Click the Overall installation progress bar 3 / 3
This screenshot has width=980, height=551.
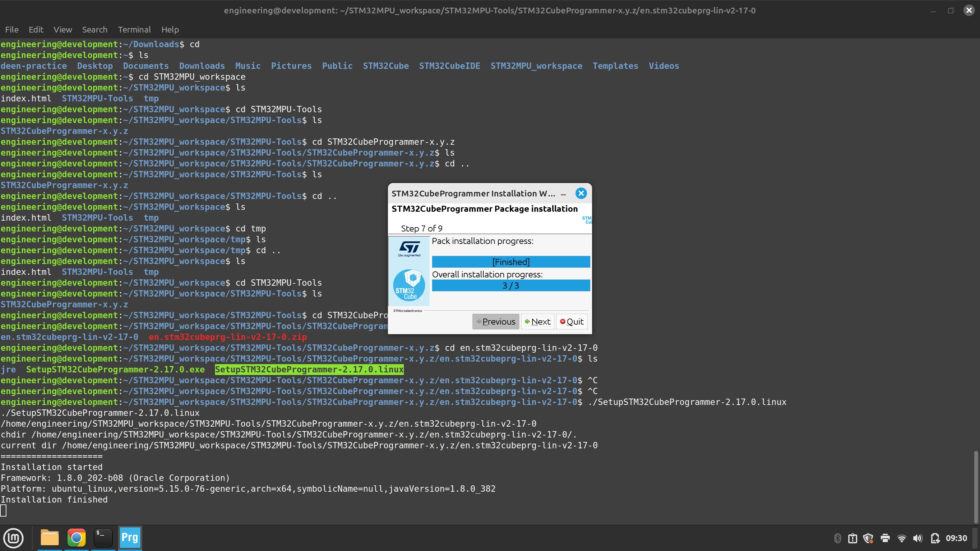point(511,286)
